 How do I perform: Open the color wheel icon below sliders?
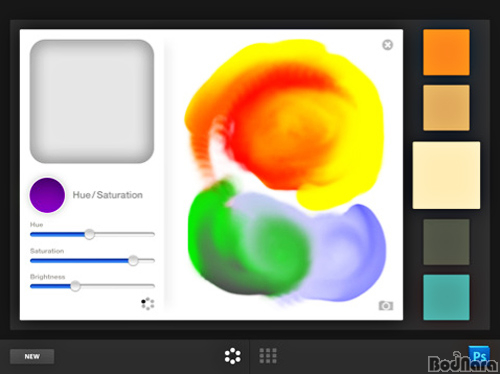148,304
